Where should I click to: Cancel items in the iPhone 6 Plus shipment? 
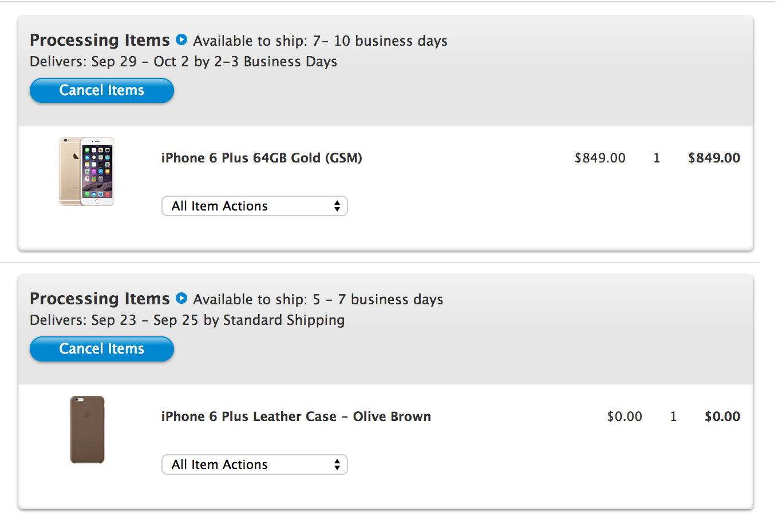(x=102, y=90)
